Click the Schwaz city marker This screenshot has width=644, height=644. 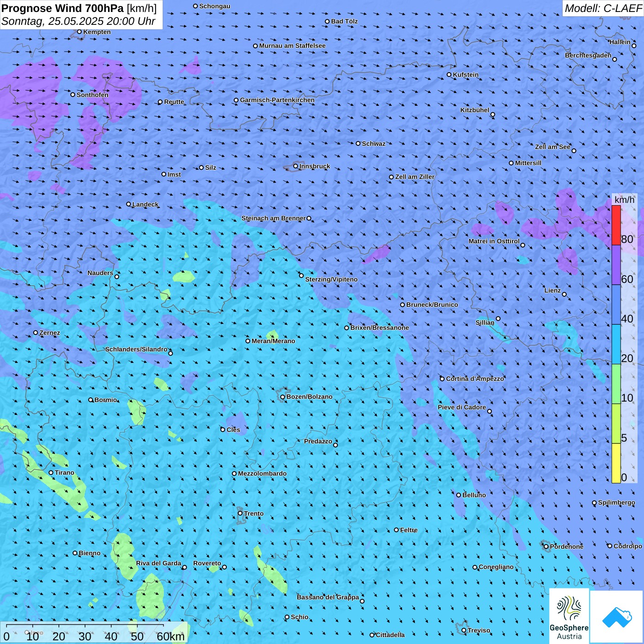358,144
